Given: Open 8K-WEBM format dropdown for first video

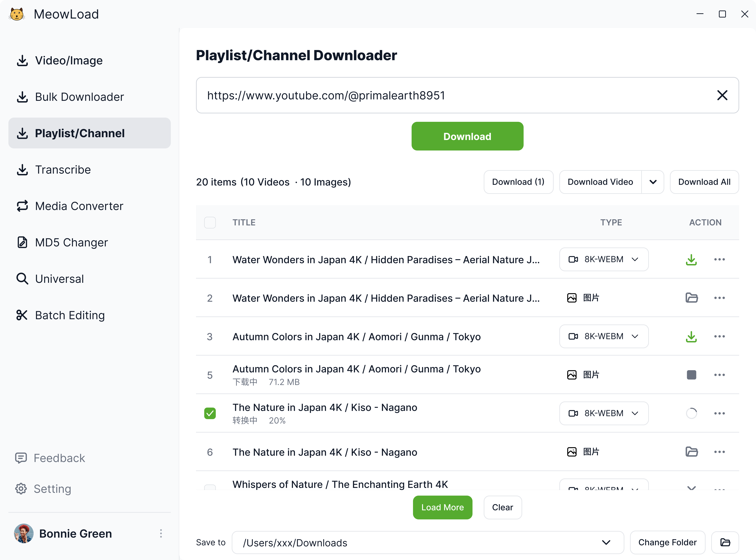Looking at the screenshot, I should pyautogui.click(x=603, y=260).
